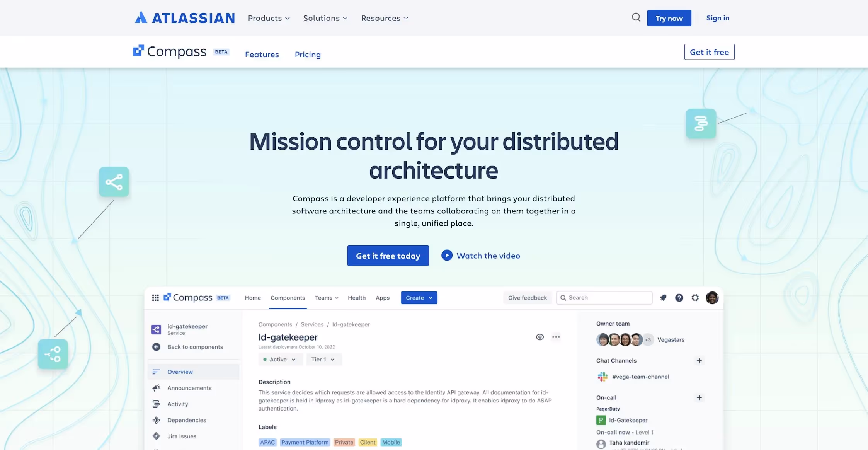
Task: Open the settings gear icon
Action: point(695,298)
